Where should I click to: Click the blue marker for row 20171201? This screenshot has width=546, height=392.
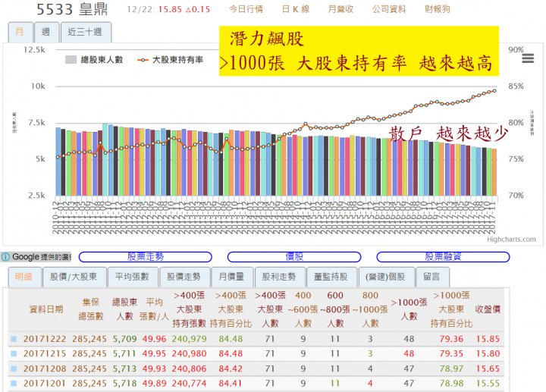point(13,381)
